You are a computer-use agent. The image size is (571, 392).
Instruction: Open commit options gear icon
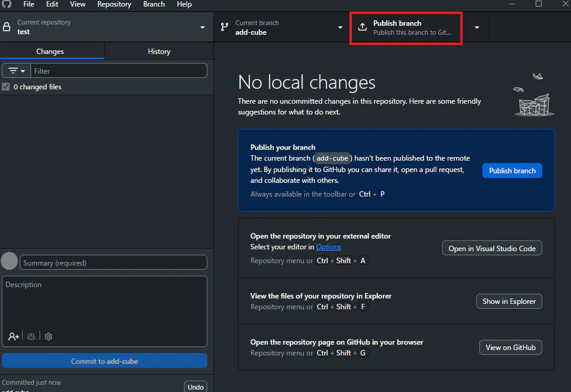click(x=49, y=336)
